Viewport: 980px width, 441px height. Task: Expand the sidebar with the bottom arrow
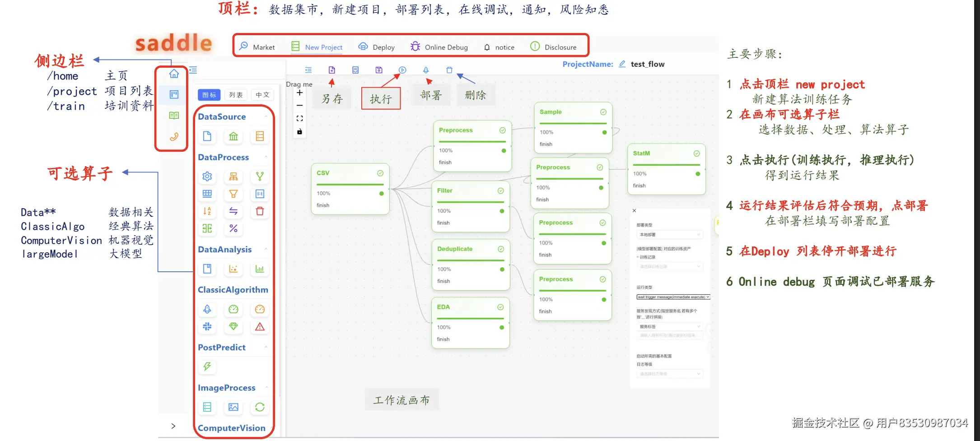click(173, 426)
